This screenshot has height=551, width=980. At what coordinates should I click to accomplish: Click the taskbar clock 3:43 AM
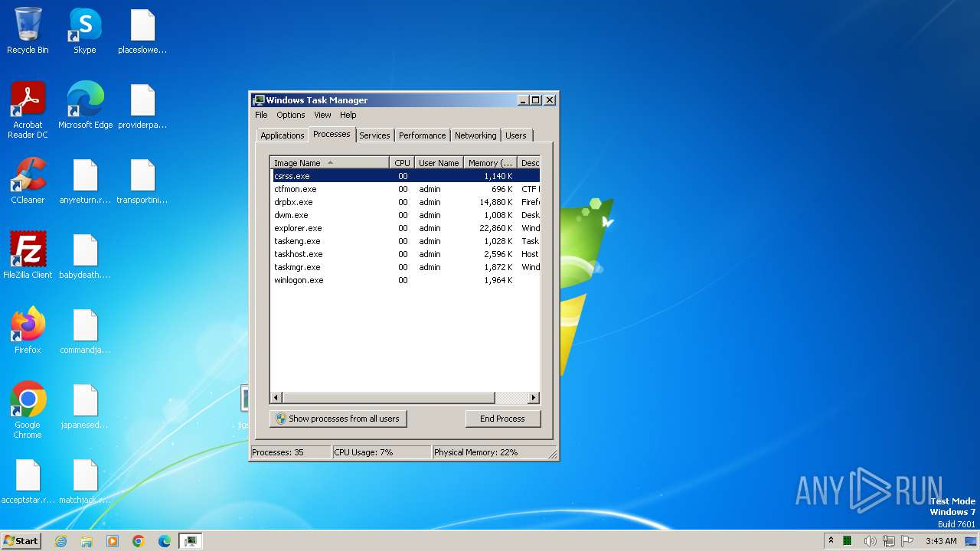(x=941, y=541)
